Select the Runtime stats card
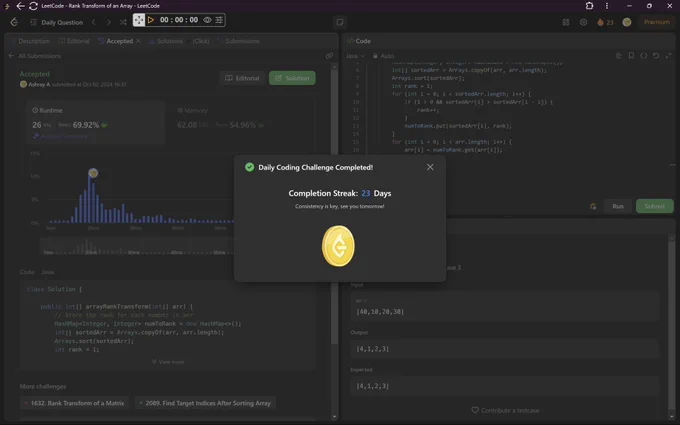 [x=95, y=122]
